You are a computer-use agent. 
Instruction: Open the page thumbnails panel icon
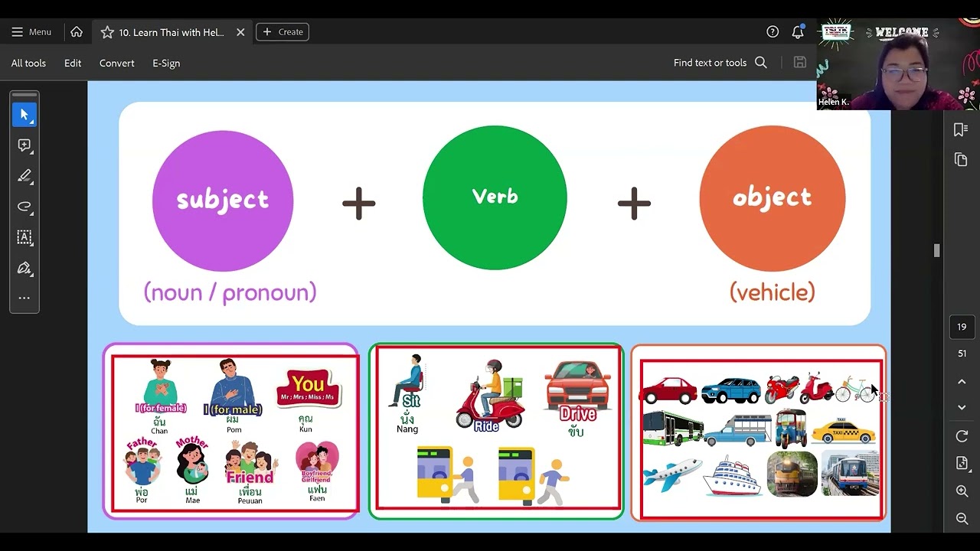click(961, 159)
